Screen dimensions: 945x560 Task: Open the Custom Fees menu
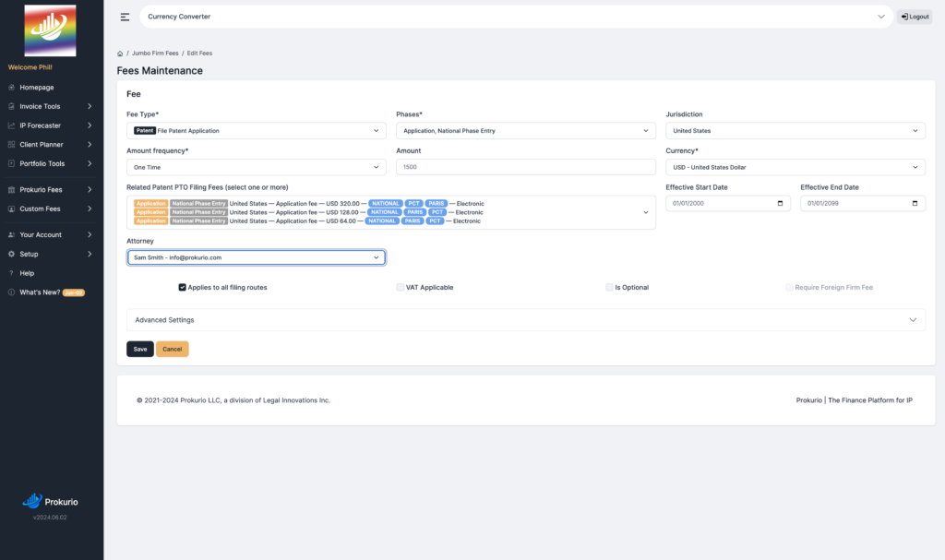[x=52, y=209]
